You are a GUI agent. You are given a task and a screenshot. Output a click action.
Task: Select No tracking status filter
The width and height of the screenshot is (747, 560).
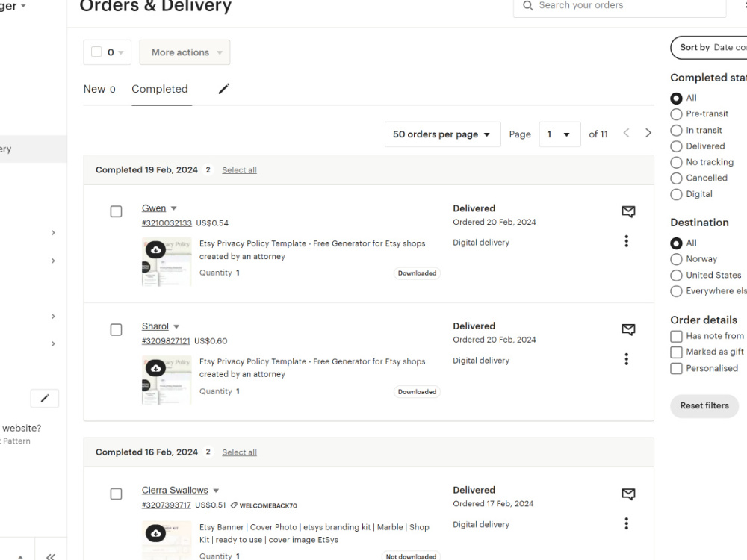tap(676, 162)
